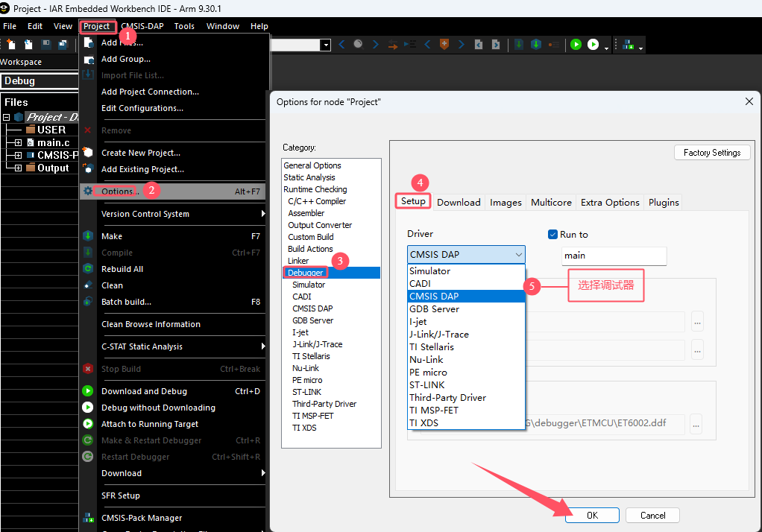Click browse button beside ET6002.ddf path
The image size is (762, 532).
[x=696, y=425]
